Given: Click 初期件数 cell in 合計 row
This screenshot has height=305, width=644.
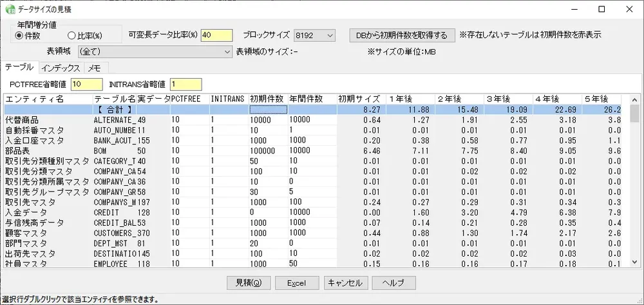Looking at the screenshot, I should (268, 110).
